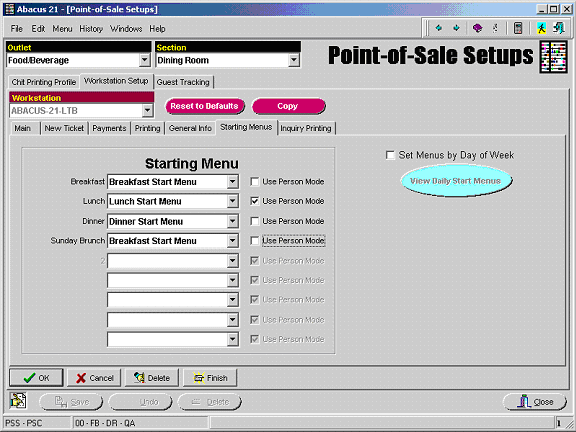This screenshot has width=576, height=432.
Task: Click the running person toolbar icon
Action: click(541, 28)
